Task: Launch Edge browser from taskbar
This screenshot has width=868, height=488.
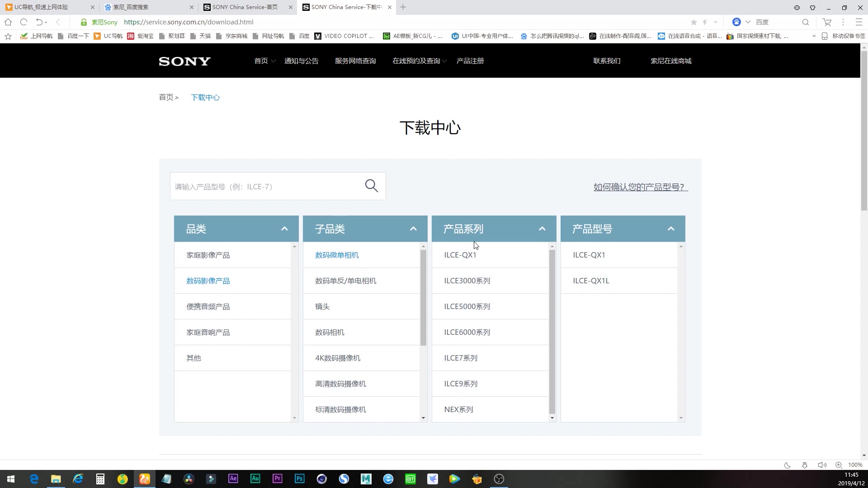Action: tap(34, 479)
